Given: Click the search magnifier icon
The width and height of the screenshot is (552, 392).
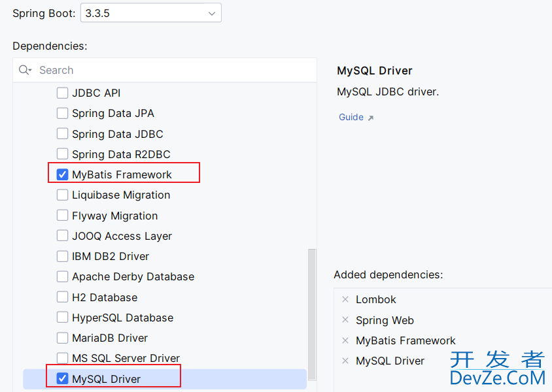Looking at the screenshot, I should [x=24, y=70].
